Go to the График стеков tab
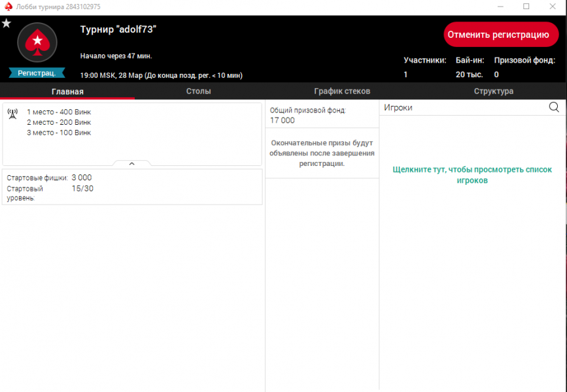The height and width of the screenshot is (392, 567). coord(342,91)
